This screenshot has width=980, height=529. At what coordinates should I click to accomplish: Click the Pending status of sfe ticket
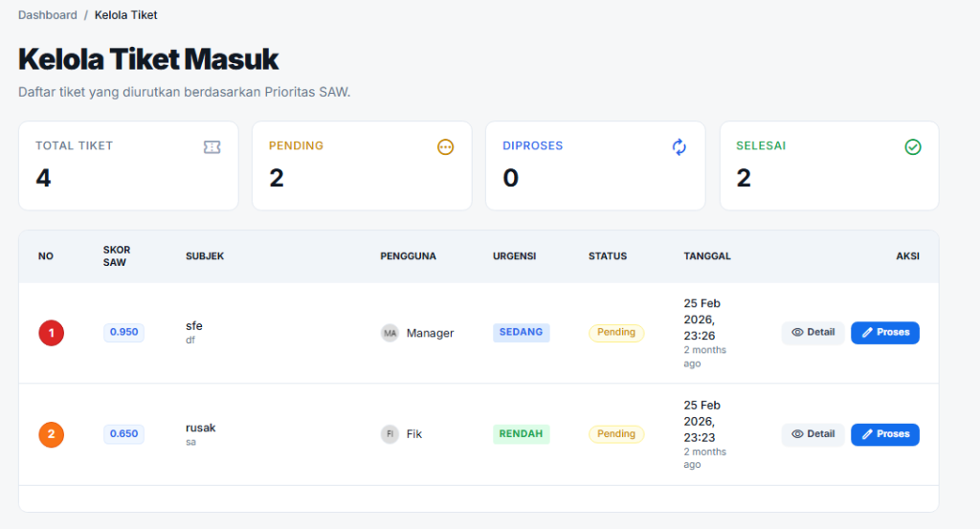[616, 332]
